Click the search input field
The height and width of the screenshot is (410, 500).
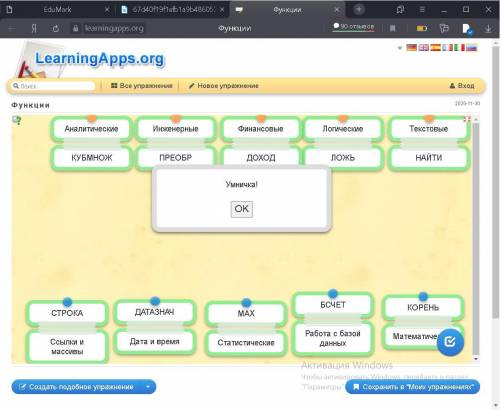pos(53,86)
